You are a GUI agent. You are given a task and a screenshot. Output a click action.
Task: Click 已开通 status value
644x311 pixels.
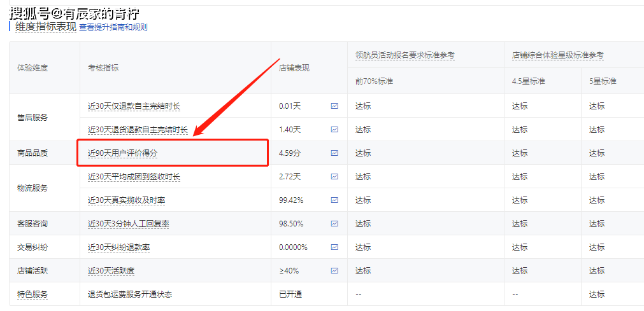pyautogui.click(x=290, y=294)
